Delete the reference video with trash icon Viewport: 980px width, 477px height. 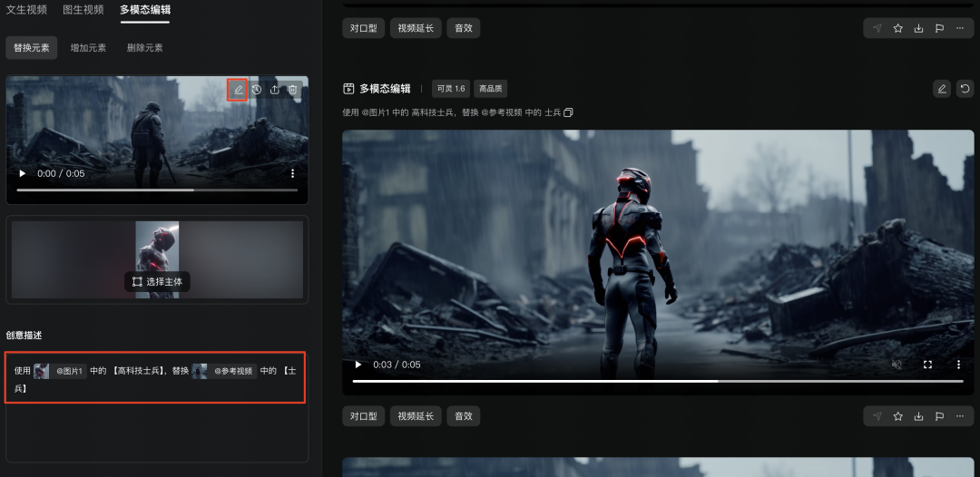point(292,90)
